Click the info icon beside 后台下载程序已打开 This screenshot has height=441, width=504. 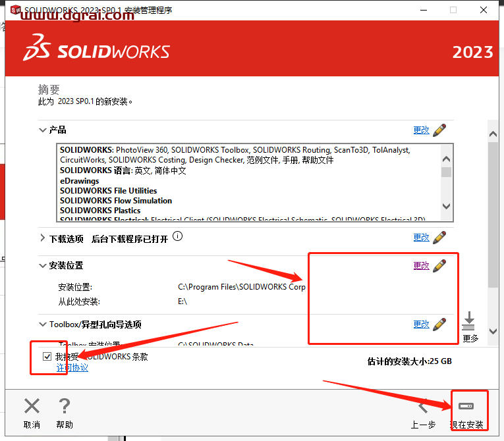point(177,236)
